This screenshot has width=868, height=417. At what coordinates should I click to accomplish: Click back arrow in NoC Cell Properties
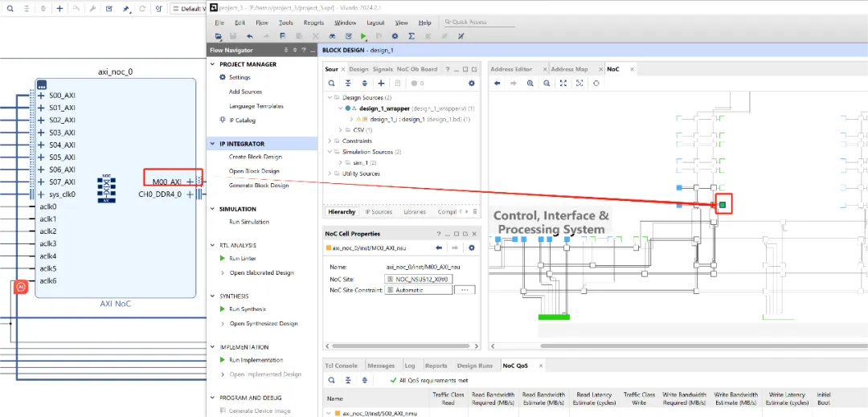(x=439, y=247)
